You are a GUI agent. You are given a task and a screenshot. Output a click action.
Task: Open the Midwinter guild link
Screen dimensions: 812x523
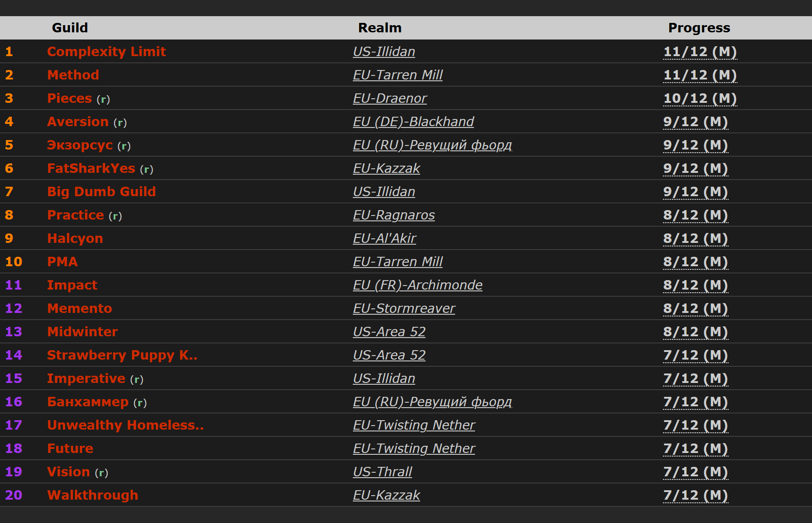[83, 332]
